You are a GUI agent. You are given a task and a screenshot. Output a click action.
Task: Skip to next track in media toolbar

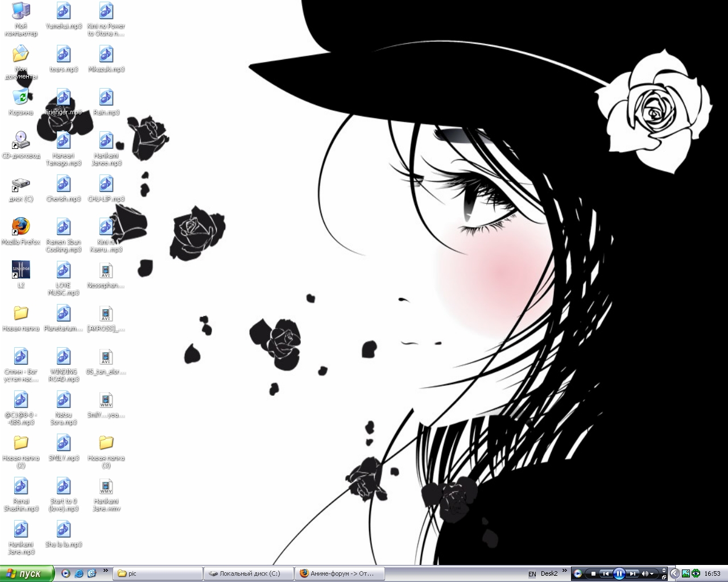(632, 573)
